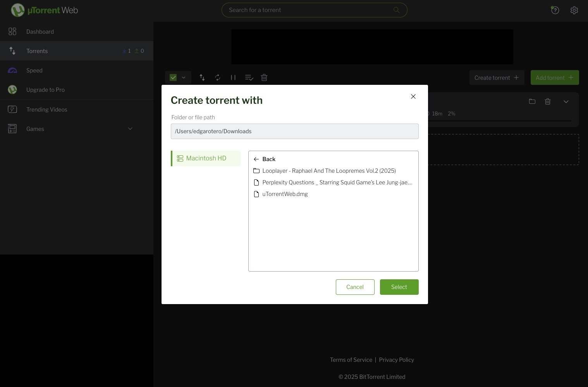
Task: Go to the Speed page
Action: (77, 70)
